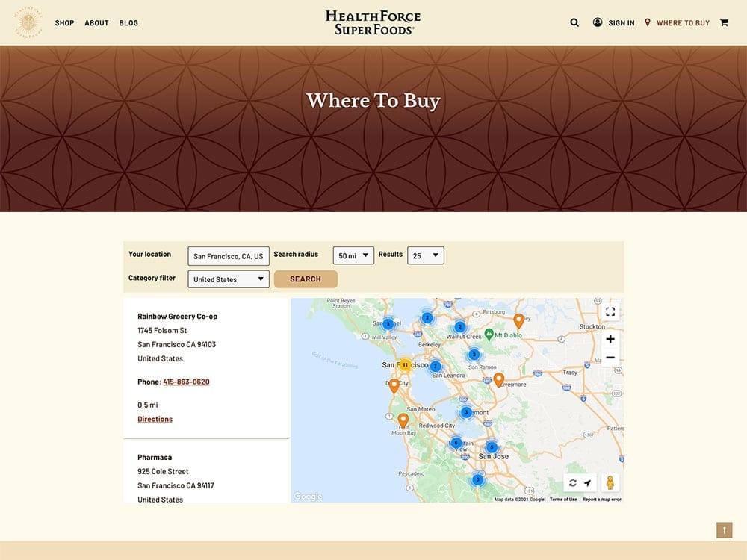This screenshot has width=747, height=560.
Task: Click the Sign In link
Action: pyautogui.click(x=622, y=23)
